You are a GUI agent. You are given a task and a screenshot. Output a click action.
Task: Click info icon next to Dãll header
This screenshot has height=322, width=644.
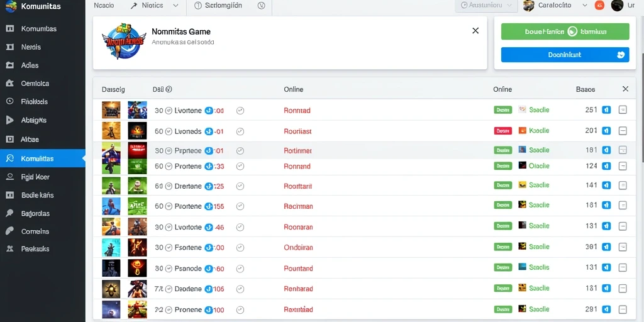[x=169, y=89]
